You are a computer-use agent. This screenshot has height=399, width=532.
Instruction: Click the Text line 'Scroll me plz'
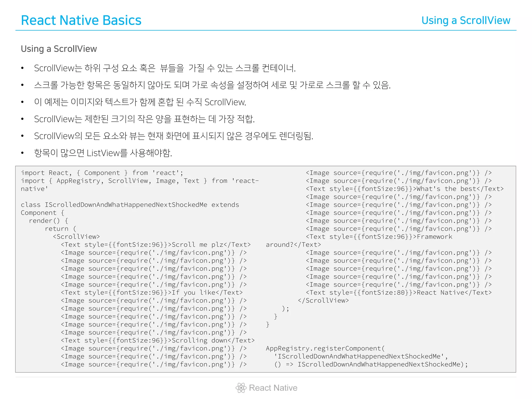coord(156,245)
